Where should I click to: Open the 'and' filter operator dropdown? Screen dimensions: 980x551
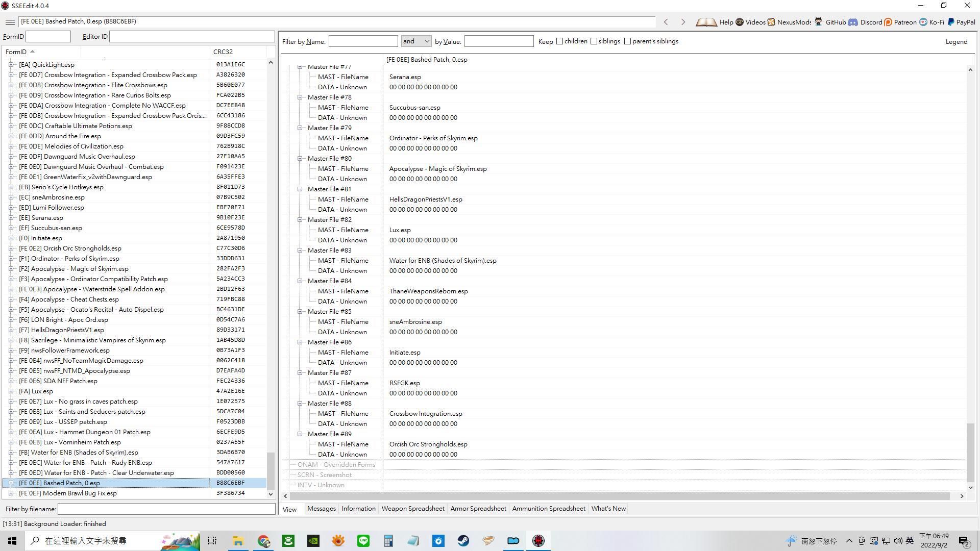click(x=416, y=41)
